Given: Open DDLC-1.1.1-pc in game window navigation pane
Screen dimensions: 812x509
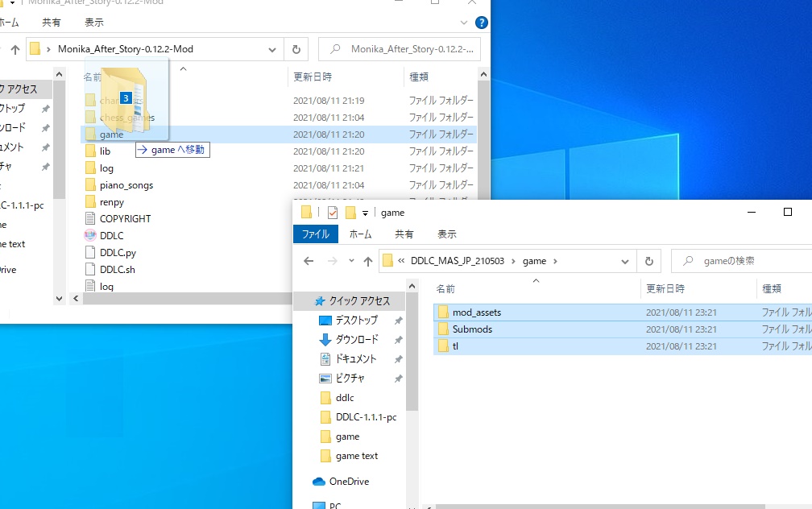Looking at the screenshot, I should 366,417.
